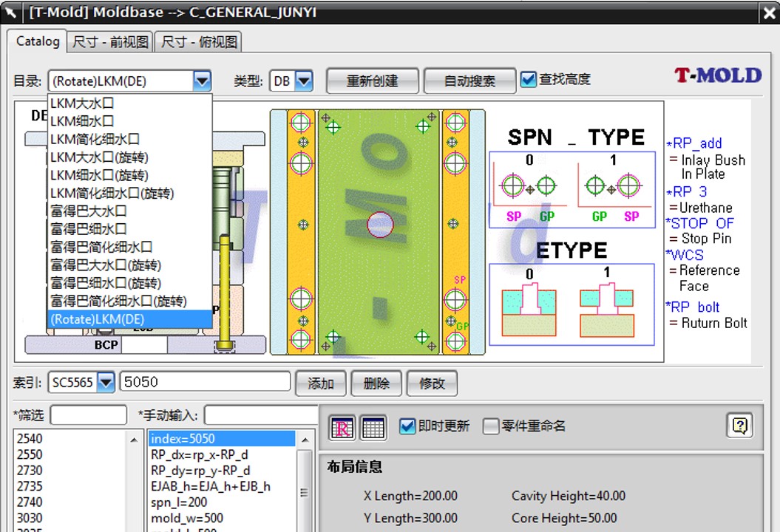Select the RP_dy=rp_y-RP_d row
780x532 pixels.
(222, 471)
